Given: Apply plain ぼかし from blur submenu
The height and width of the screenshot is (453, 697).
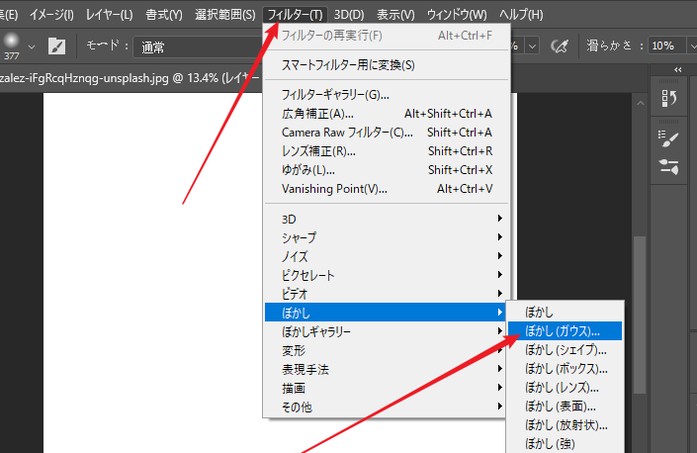Looking at the screenshot, I should tap(565, 312).
